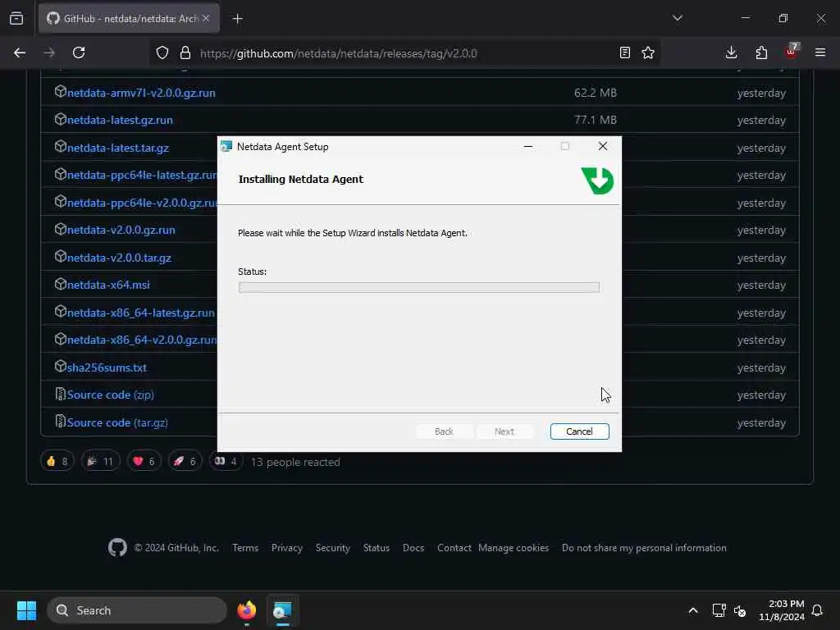Click the GitHub logo in the footer
Image resolution: width=840 pixels, height=630 pixels.
(118, 547)
